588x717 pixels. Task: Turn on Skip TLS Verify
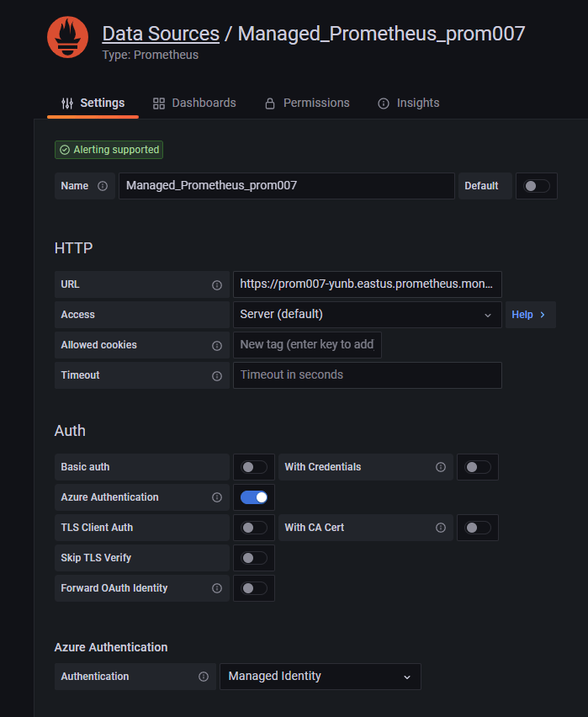(254, 558)
